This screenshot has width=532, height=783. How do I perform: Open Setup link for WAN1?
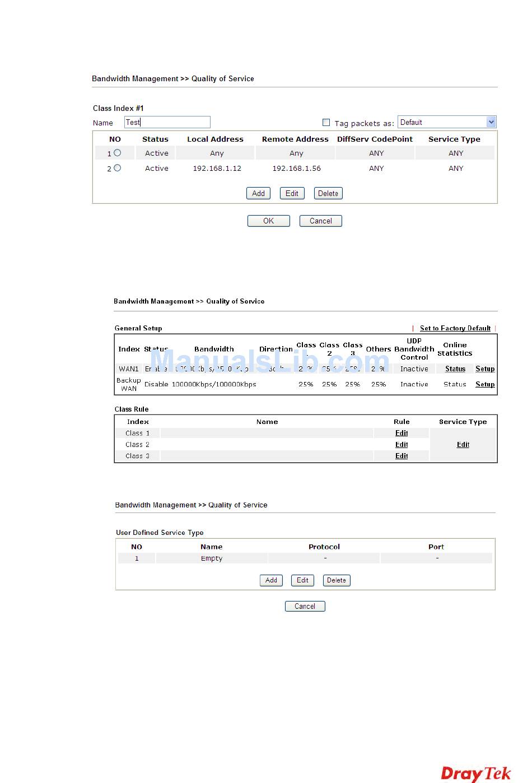pyautogui.click(x=485, y=369)
